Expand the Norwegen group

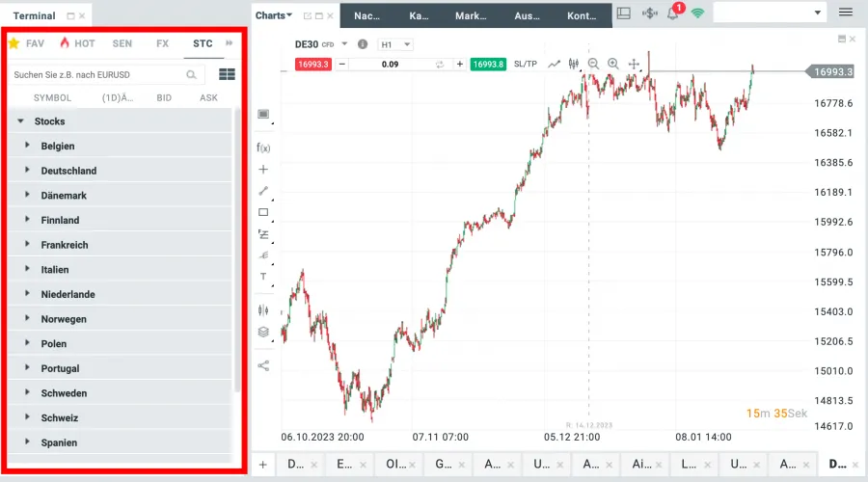(27, 318)
